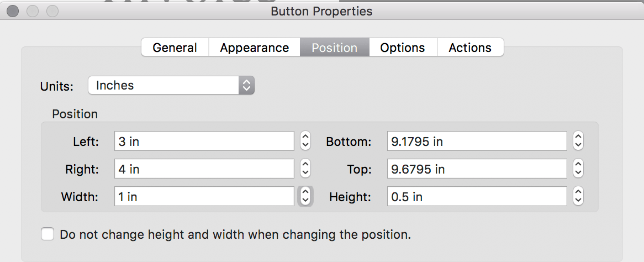Adjust Height using its stepper control
This screenshot has height=262, width=644.
coord(578,196)
